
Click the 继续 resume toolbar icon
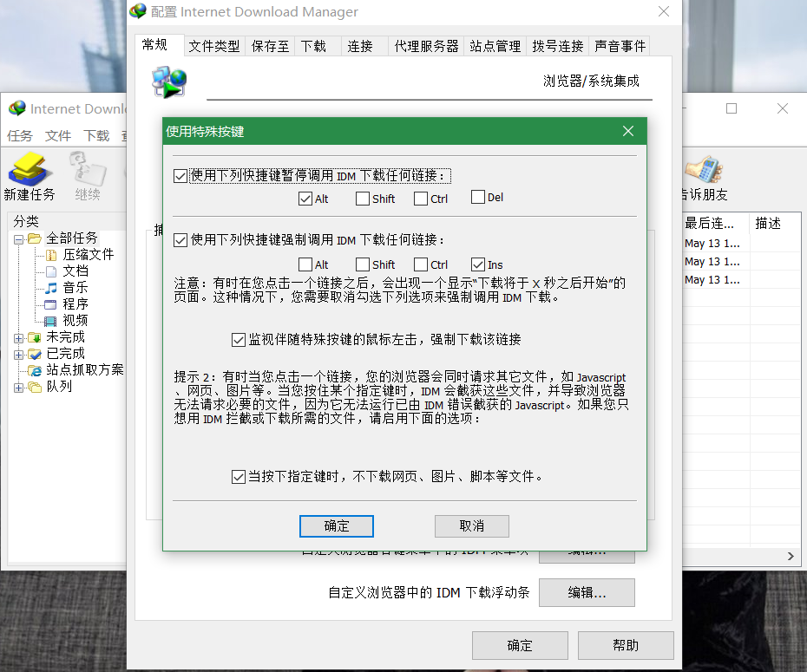coord(88,167)
